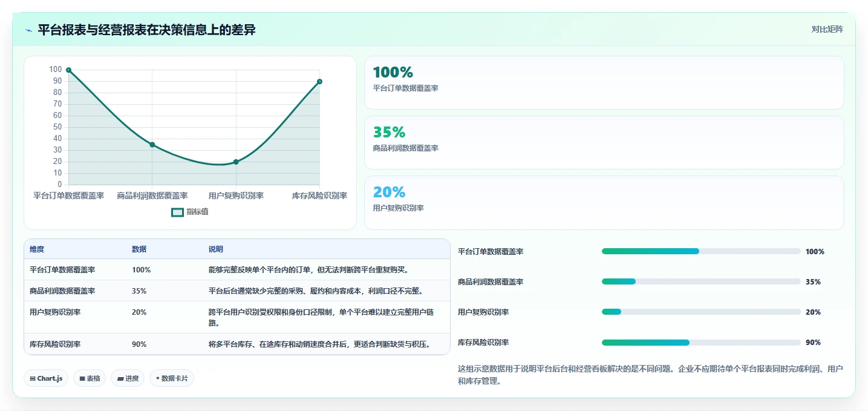Click 用户复购识别率 cell in the table

pos(55,312)
